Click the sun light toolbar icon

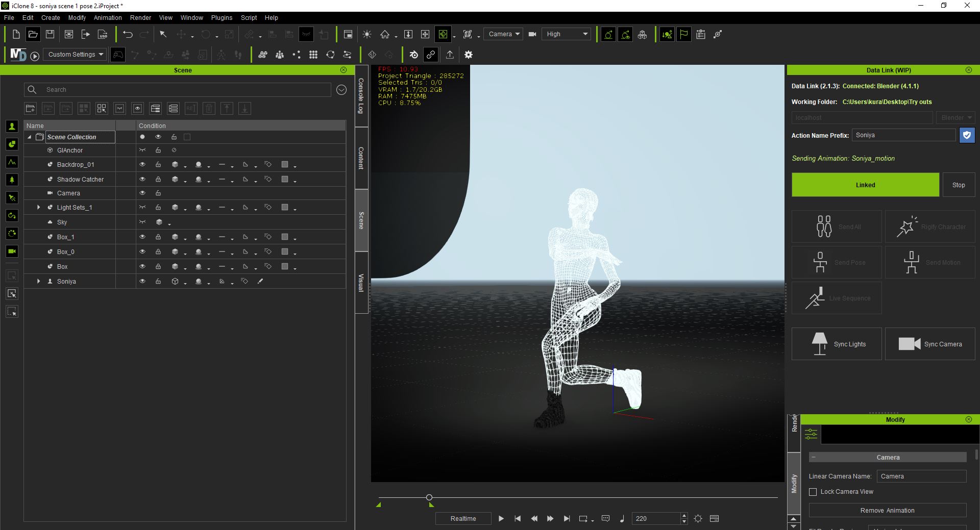(367, 34)
